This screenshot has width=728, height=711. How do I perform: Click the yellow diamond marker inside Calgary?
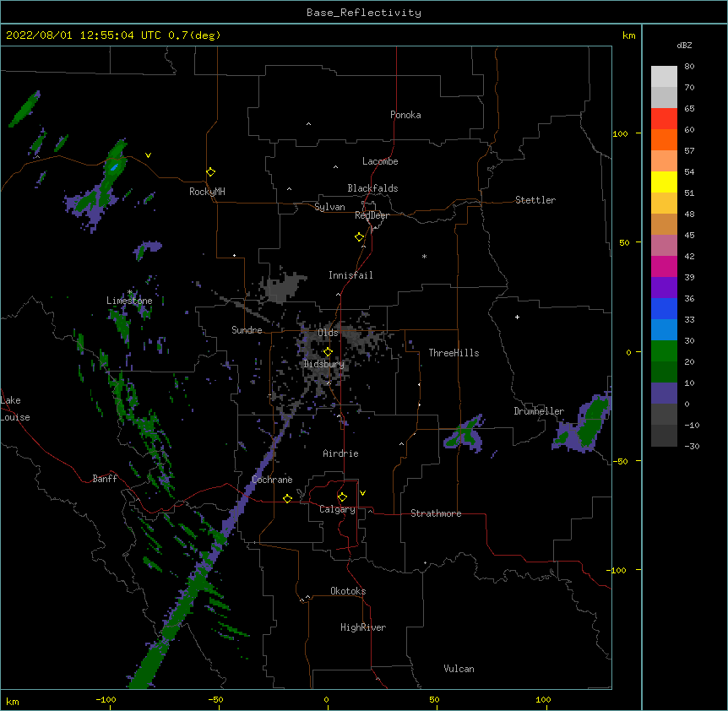click(342, 497)
